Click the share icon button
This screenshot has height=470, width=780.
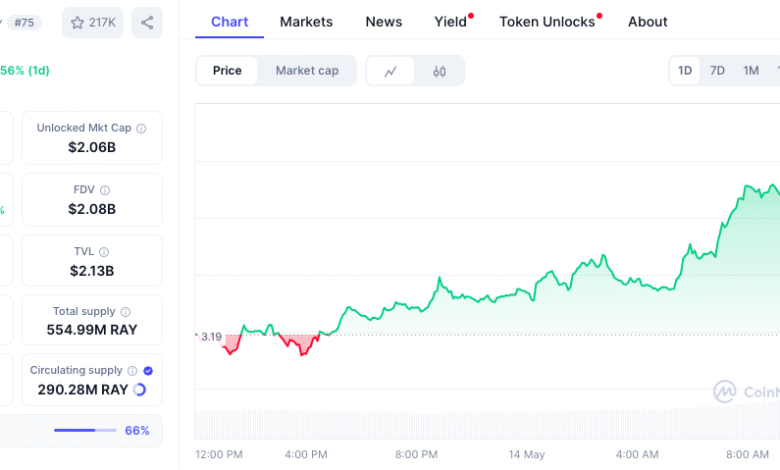[147, 22]
